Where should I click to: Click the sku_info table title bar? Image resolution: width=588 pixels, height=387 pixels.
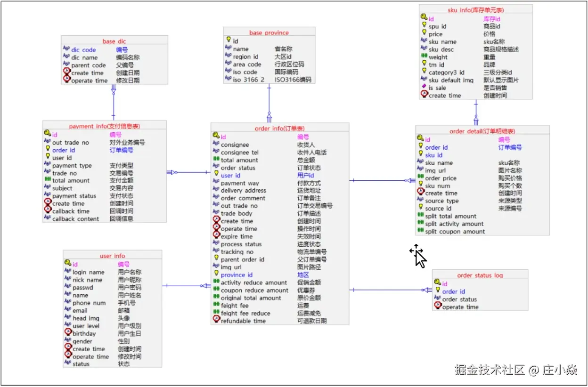(x=476, y=9)
